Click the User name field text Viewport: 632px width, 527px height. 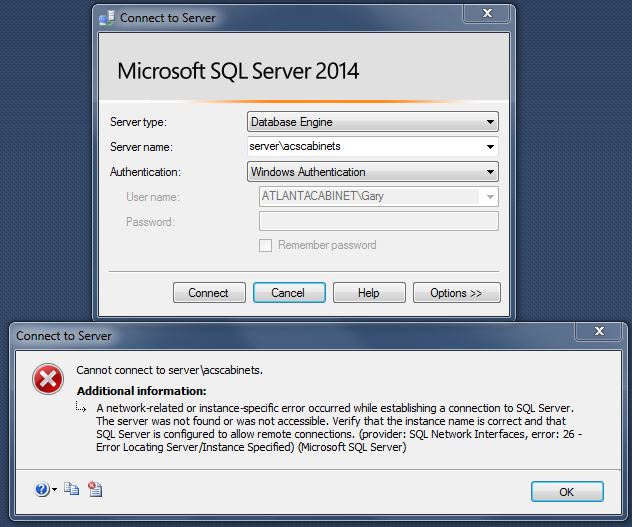[322, 196]
